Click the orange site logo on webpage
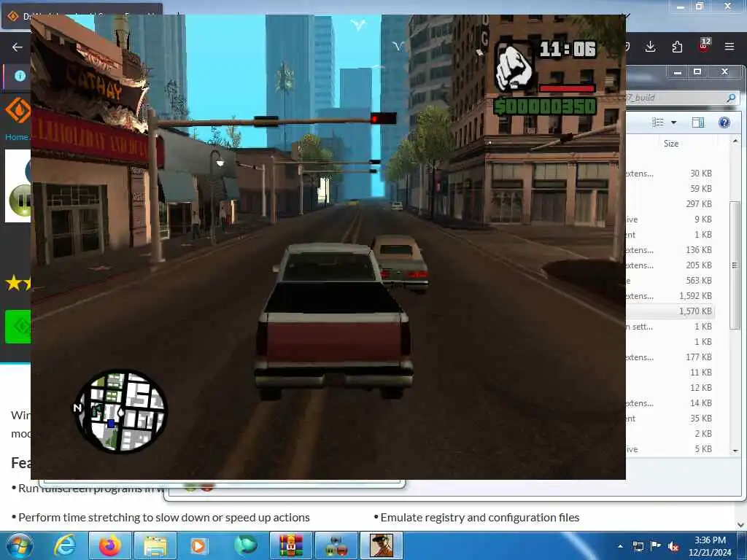 18,110
